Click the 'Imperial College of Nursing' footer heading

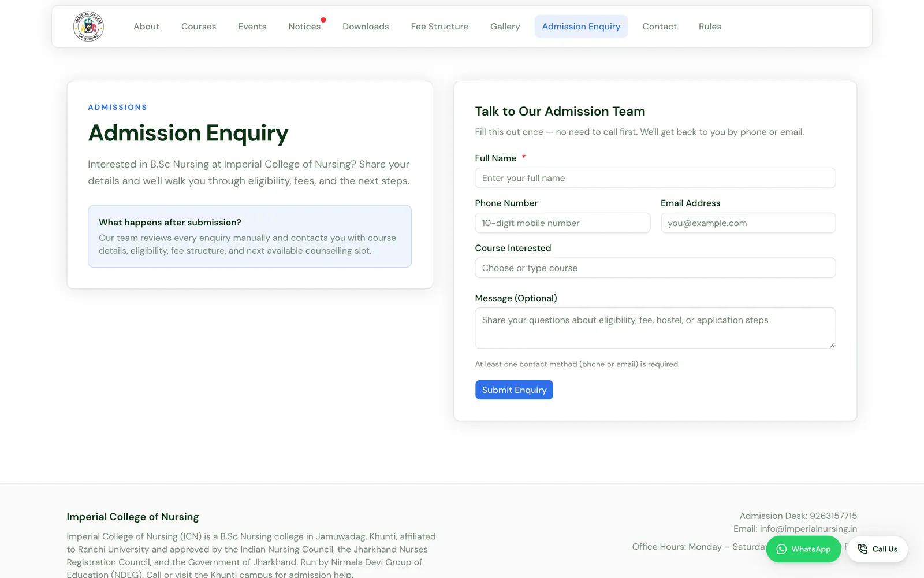click(133, 517)
